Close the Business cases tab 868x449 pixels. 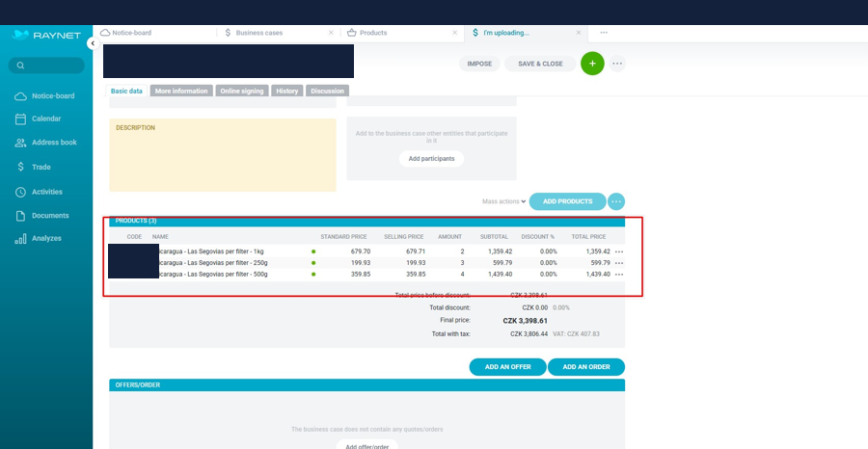coord(331,33)
